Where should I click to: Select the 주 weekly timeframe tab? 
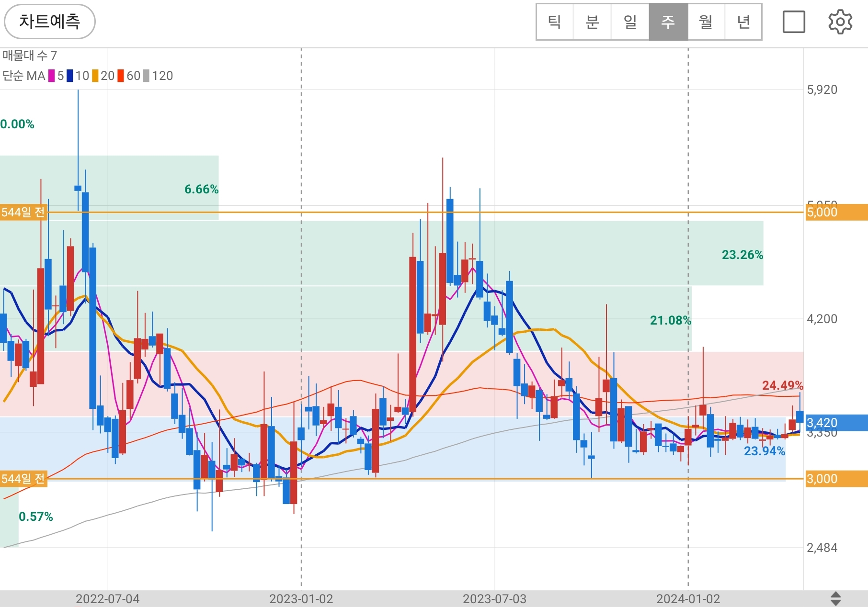click(x=668, y=22)
